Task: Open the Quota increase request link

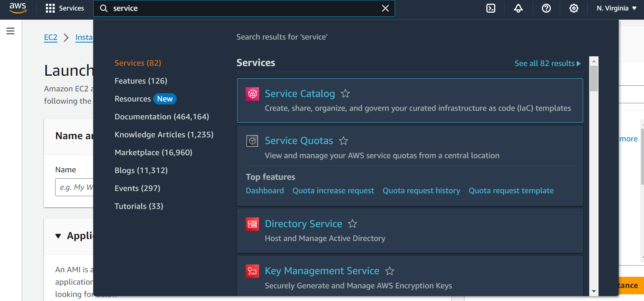Action: [333, 191]
